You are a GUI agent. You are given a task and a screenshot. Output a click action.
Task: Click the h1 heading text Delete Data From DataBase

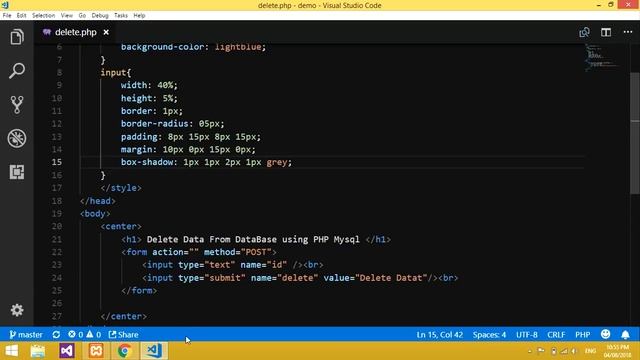211,239
